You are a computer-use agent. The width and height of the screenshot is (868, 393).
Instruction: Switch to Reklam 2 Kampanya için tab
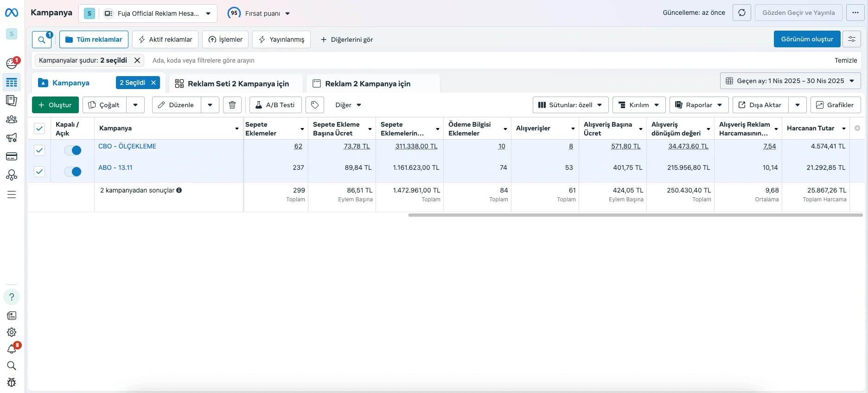pyautogui.click(x=367, y=84)
